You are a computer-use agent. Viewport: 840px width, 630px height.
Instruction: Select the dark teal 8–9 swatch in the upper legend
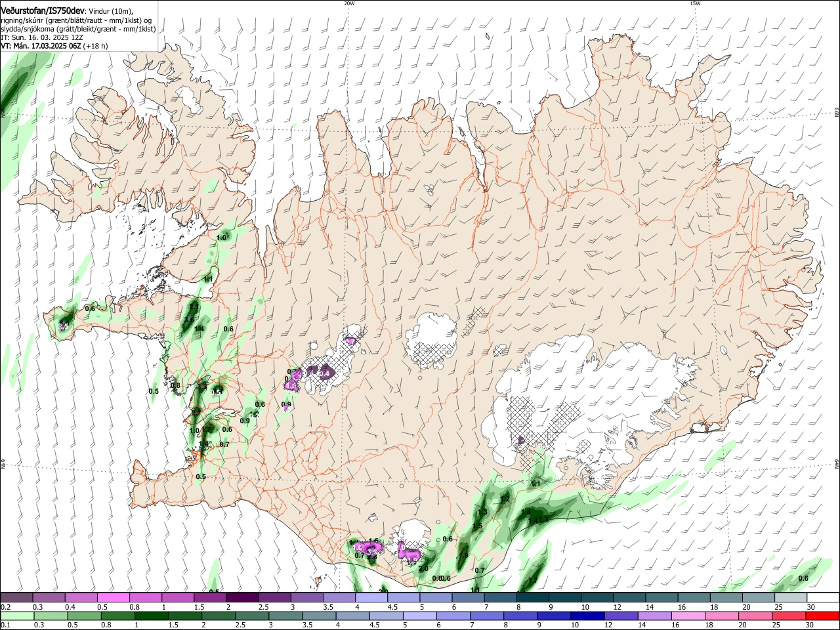[x=533, y=597]
